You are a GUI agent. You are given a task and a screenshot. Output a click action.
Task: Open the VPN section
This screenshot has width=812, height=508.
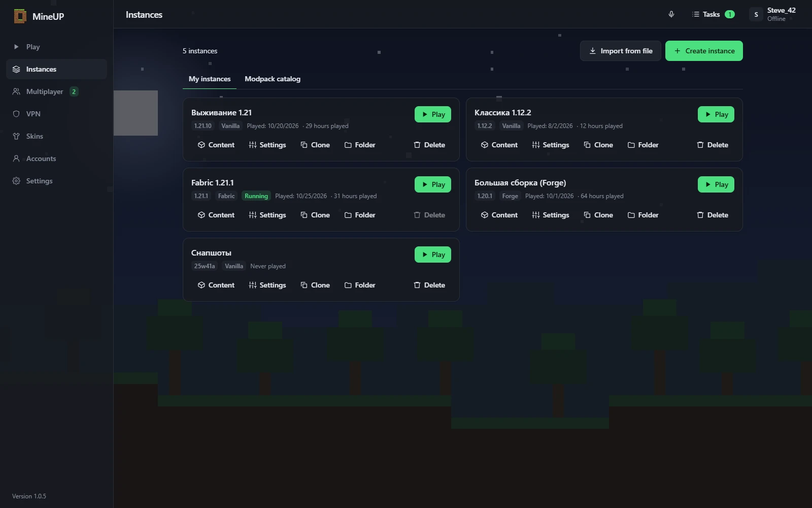click(x=56, y=114)
